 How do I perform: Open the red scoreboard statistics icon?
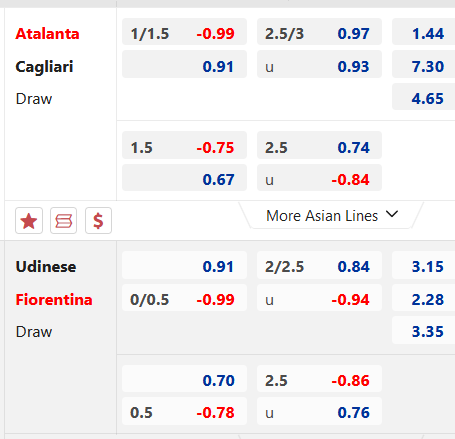pos(63,221)
